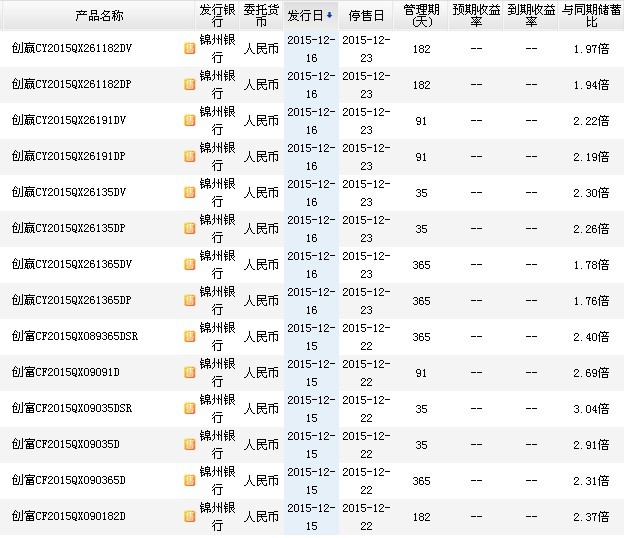
Task: Click 人民币 in the 创赢CY2015QX26135DV row
Action: pyautogui.click(x=261, y=193)
